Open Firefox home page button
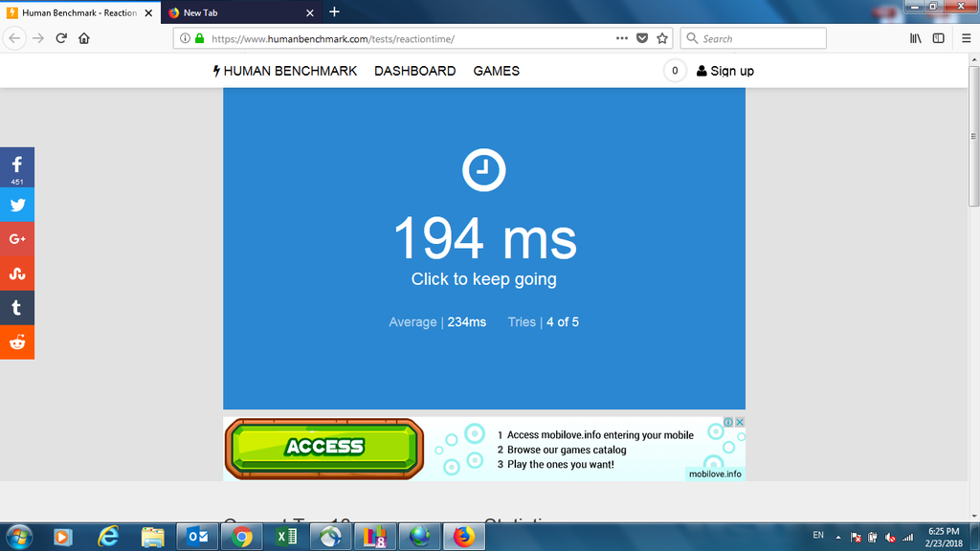980x551 pixels. (84, 38)
